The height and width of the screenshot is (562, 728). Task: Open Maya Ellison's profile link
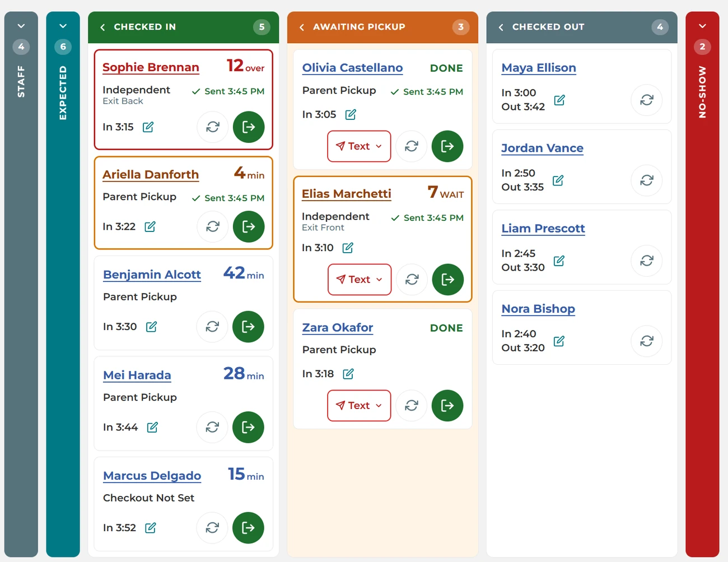click(539, 68)
